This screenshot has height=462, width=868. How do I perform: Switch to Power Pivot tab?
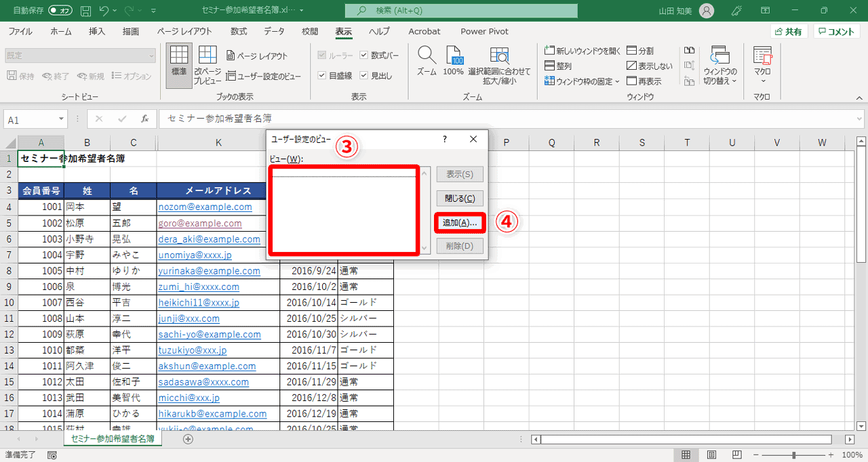click(484, 31)
